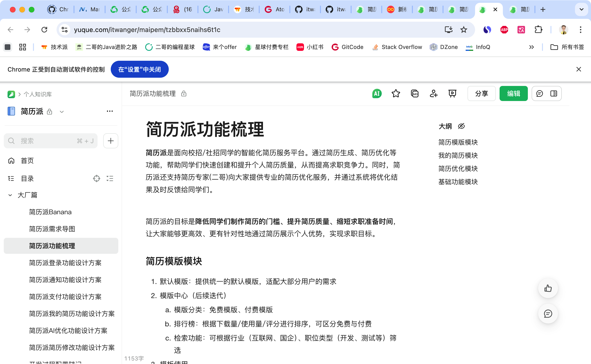Open the AI assistant icon
Viewport: 591px width, 364px height.
click(377, 94)
